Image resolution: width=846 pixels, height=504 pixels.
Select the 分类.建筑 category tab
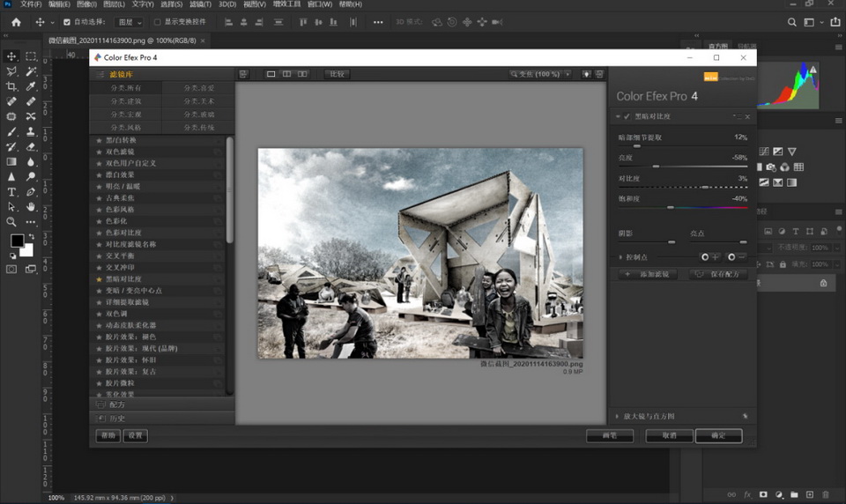125,101
